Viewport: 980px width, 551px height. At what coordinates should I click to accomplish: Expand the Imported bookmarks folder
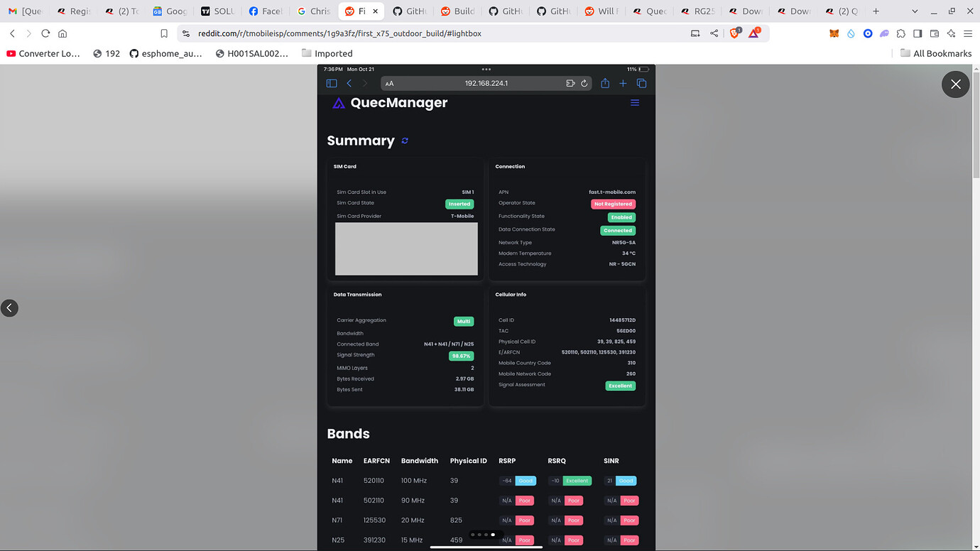click(327, 53)
